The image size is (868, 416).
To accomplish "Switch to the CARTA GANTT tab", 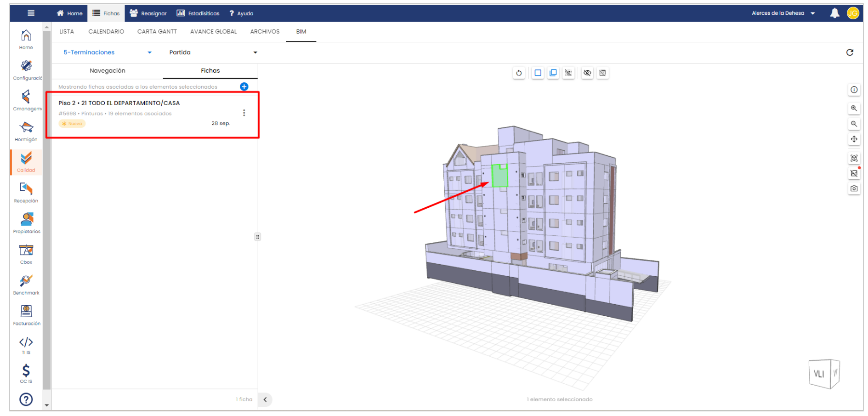I will point(157,32).
